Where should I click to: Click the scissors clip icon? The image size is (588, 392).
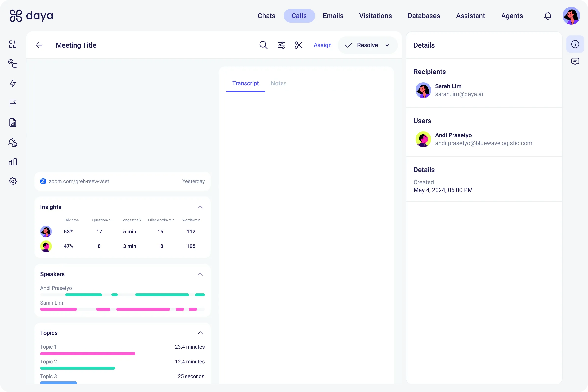(298, 45)
